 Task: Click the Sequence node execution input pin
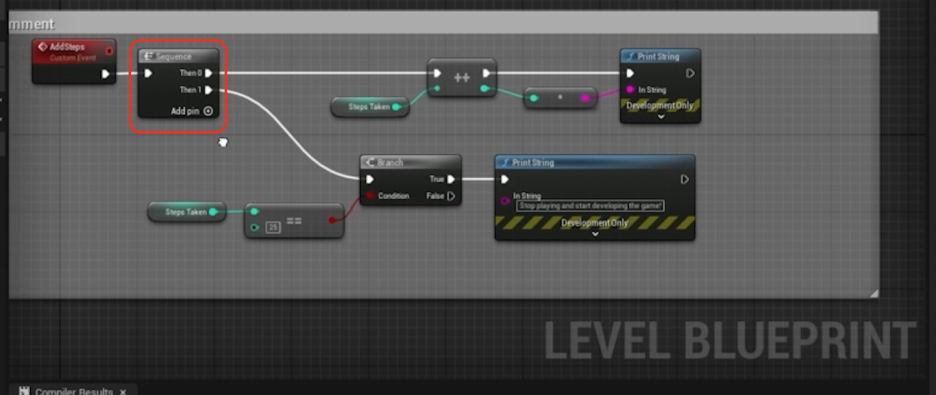point(148,73)
